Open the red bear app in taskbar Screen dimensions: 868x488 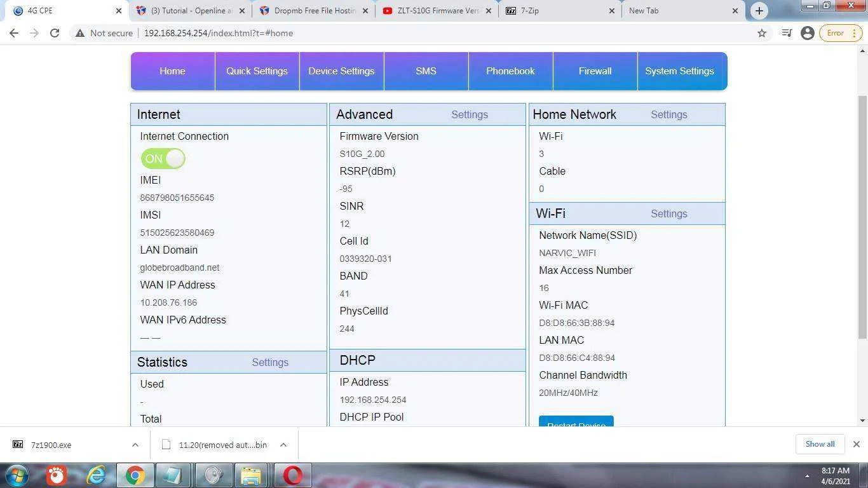pos(57,475)
